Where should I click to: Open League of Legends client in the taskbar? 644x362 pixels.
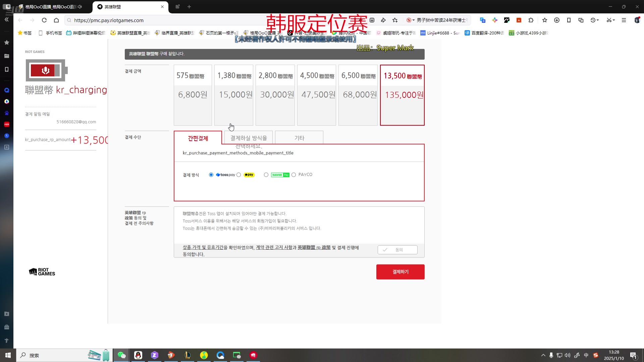(x=187, y=355)
